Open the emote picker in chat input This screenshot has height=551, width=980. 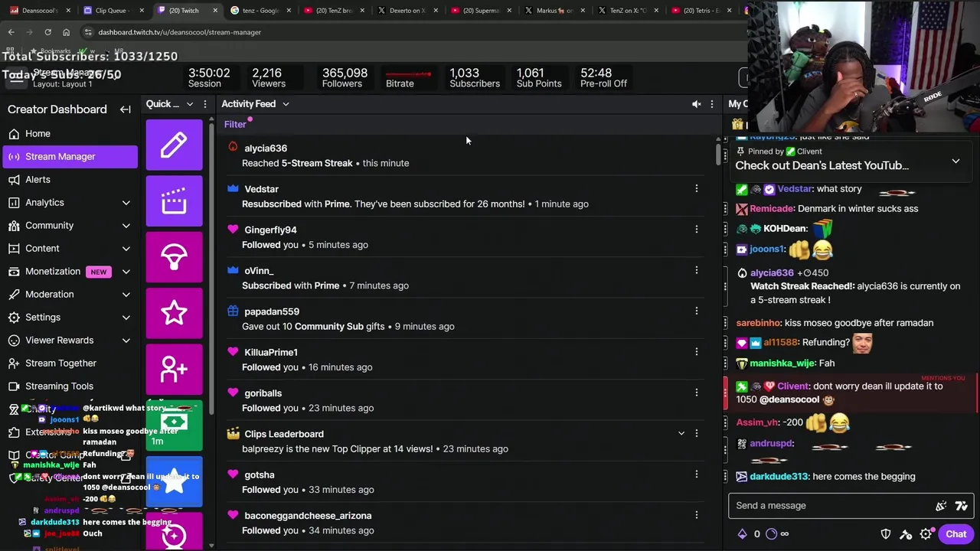(x=941, y=506)
